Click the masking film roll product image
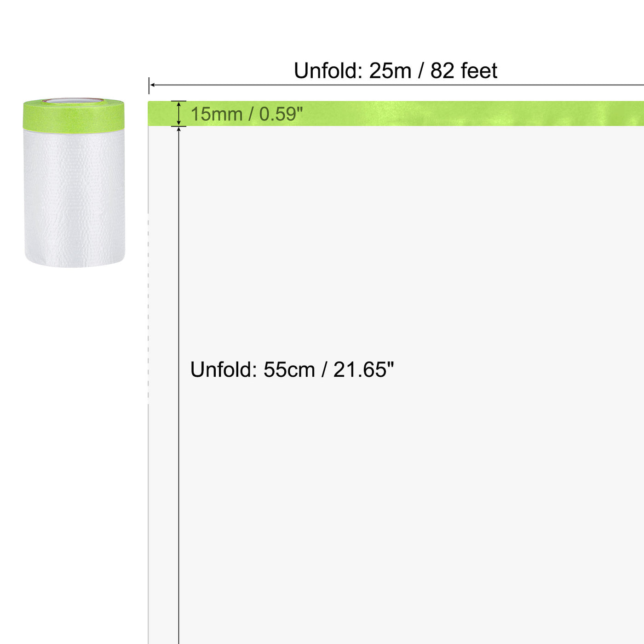This screenshot has height=644, width=644. (74, 182)
